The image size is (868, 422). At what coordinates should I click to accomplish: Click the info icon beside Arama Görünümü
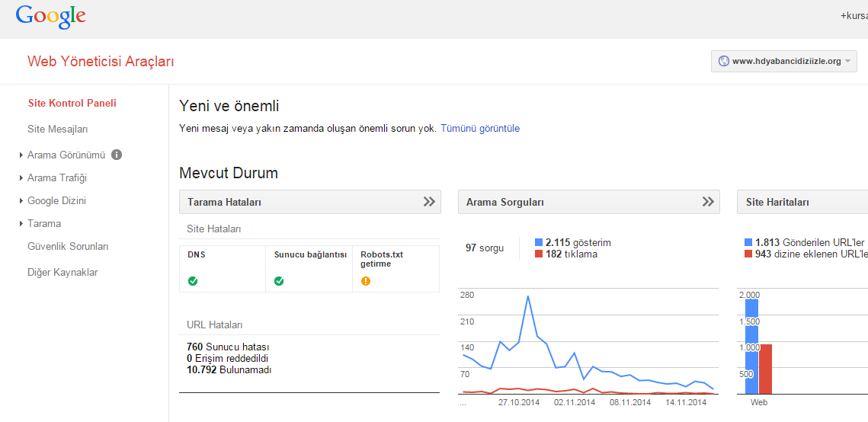[x=117, y=155]
